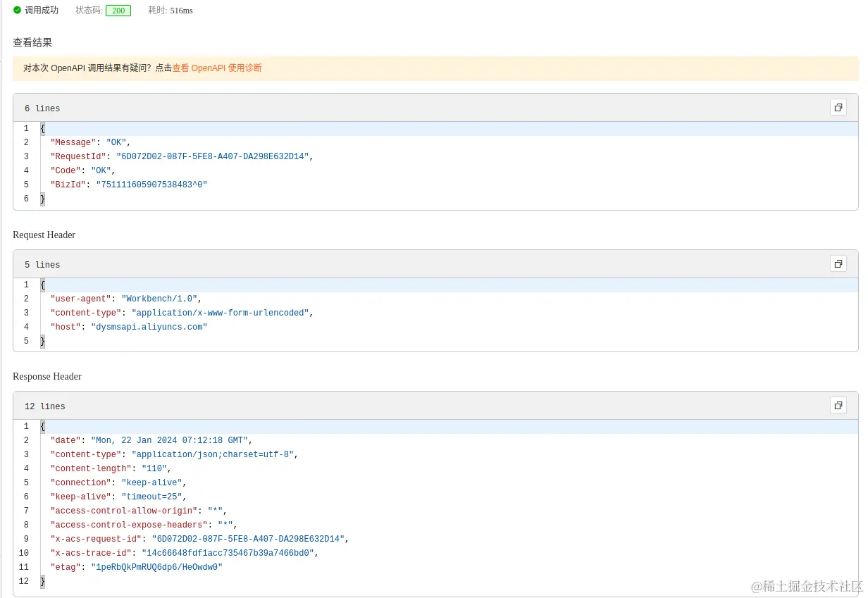Copy the result JSON with its copy icon
Image resolution: width=868 pixels, height=598 pixels.
(x=838, y=107)
